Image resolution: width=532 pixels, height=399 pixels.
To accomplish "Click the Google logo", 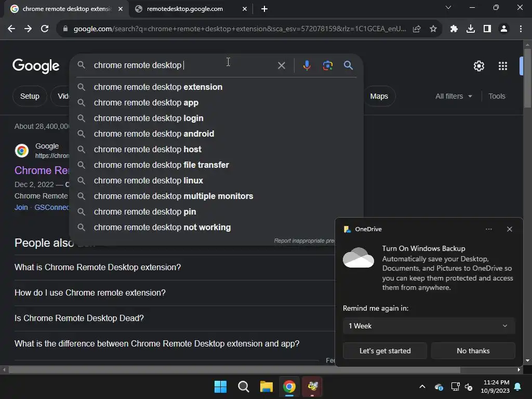I will (36, 66).
